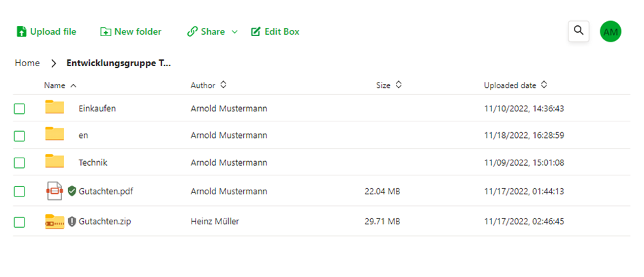Select the Einkaufen folder checkbox
The image size is (644, 277).
(x=19, y=109)
